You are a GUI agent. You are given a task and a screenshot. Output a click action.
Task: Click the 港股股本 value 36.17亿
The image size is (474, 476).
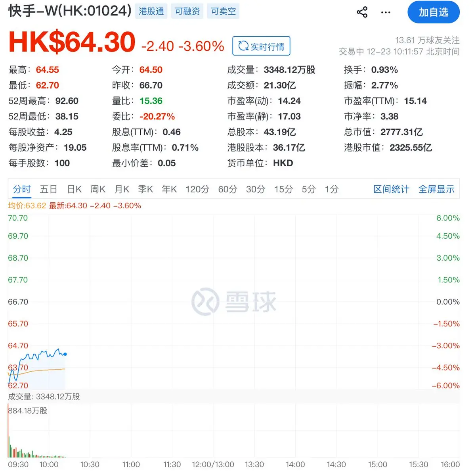point(289,148)
